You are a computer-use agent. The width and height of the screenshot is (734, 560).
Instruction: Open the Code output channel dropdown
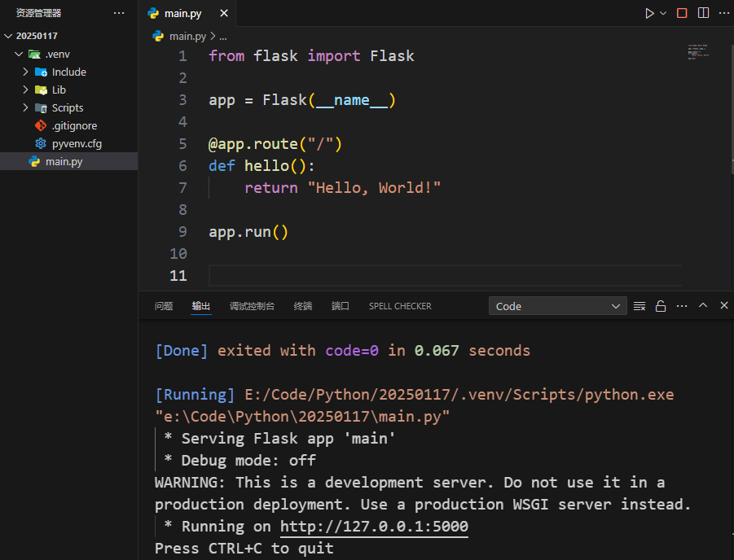pos(557,306)
